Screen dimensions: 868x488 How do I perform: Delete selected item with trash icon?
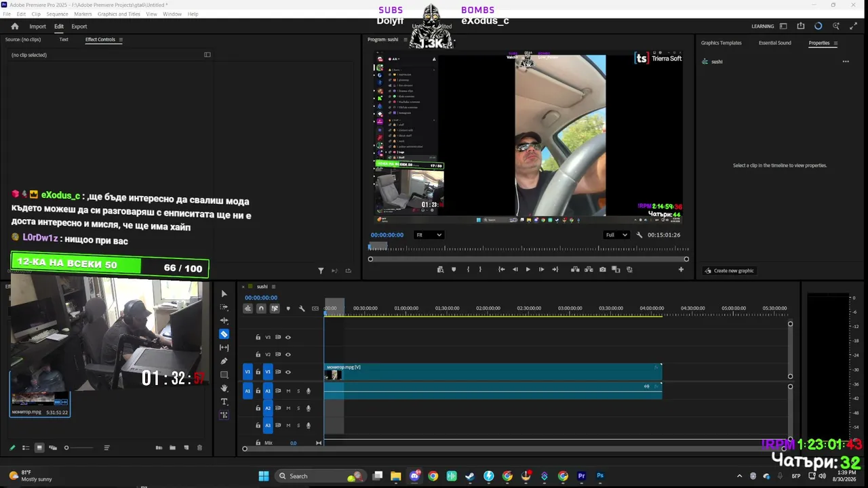(x=199, y=448)
